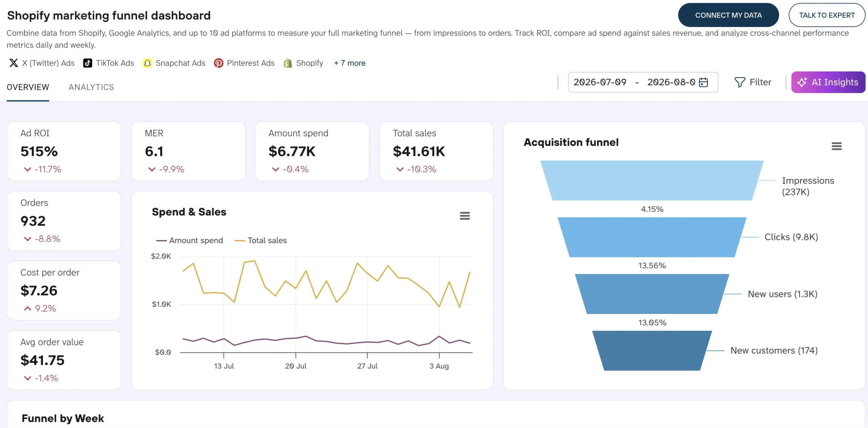Open Spend & Sales chart hamburger menu
The width and height of the screenshot is (868, 428).
coord(465,216)
